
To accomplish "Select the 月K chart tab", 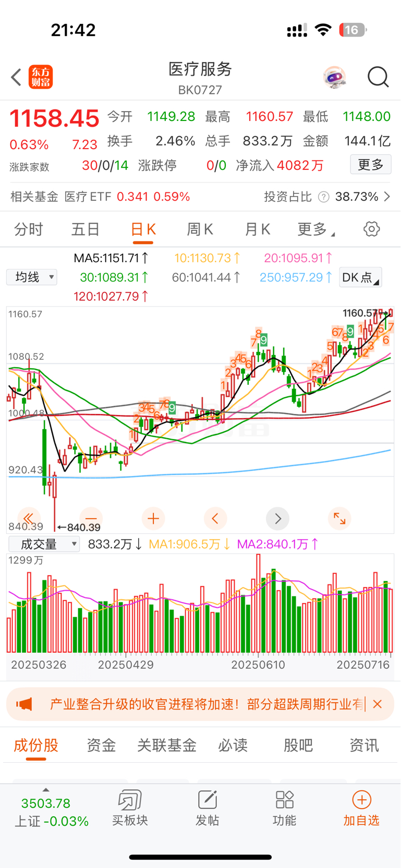I will (x=257, y=229).
